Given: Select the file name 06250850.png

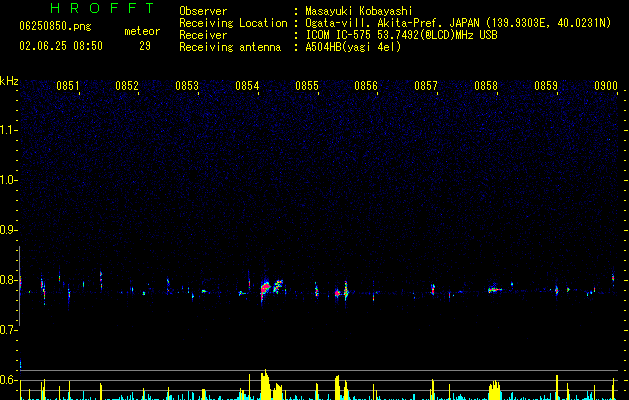Looking at the screenshot, I should click(55, 26).
